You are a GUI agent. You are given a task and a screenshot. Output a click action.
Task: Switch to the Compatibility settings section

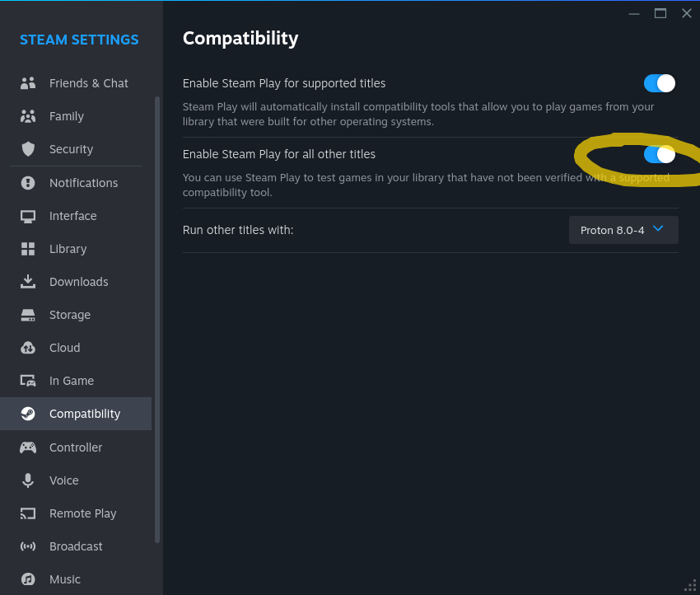[84, 413]
